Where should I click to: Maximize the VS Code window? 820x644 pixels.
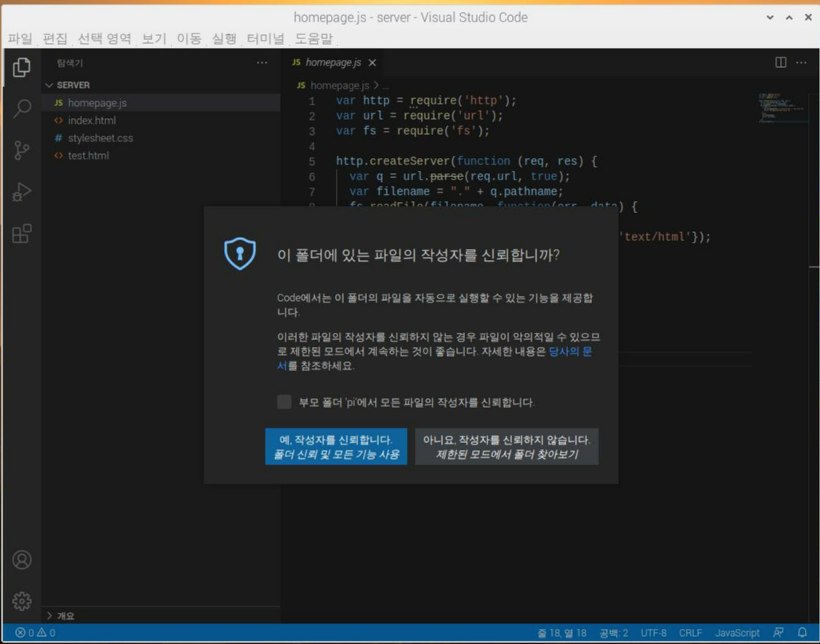coord(789,18)
